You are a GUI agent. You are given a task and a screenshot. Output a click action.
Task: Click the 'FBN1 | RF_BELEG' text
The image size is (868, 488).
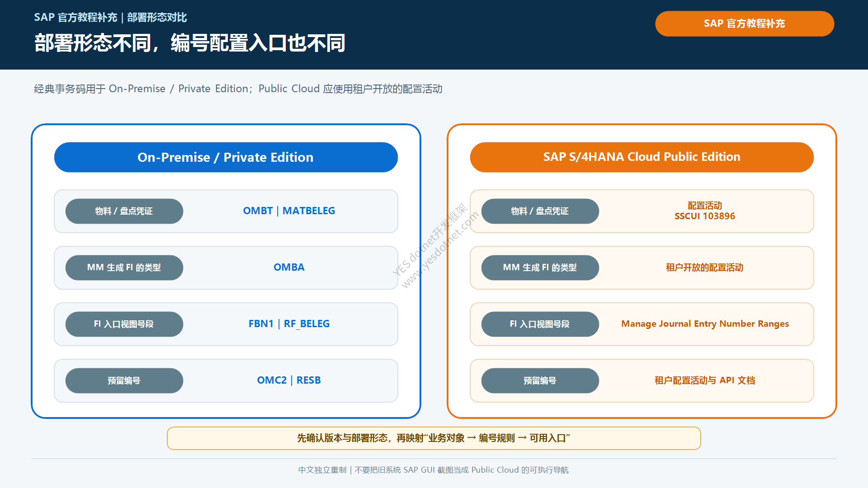tap(289, 324)
